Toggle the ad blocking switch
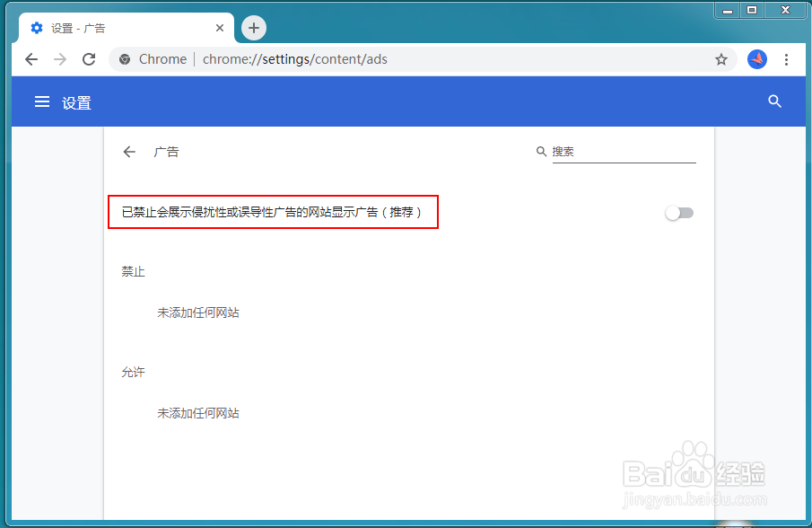812x528 pixels. coord(679,213)
